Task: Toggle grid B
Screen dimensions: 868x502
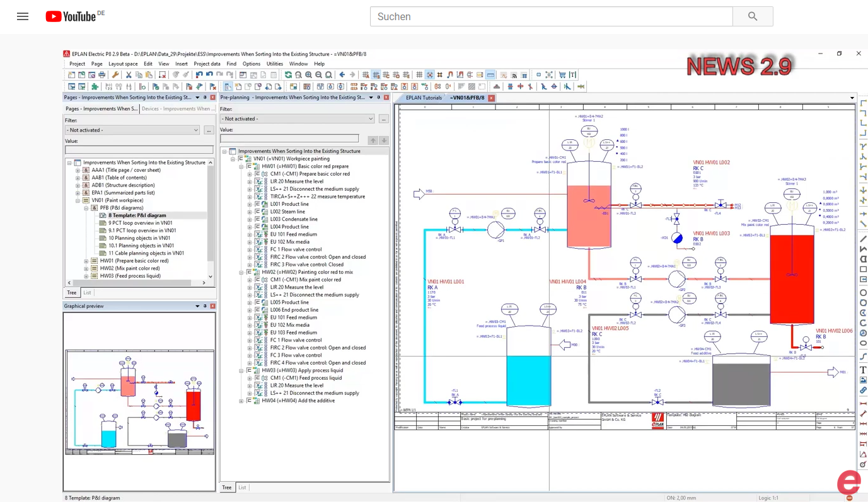Action: tap(376, 75)
